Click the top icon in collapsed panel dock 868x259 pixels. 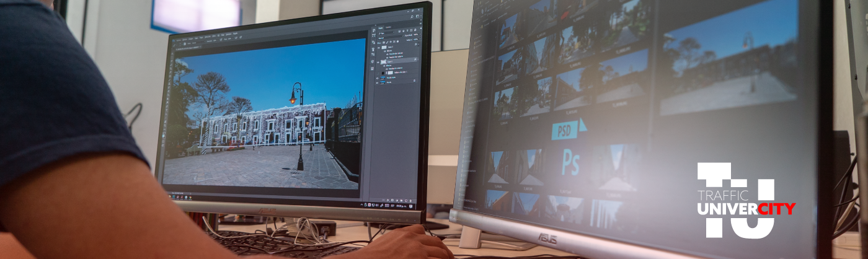[373, 30]
